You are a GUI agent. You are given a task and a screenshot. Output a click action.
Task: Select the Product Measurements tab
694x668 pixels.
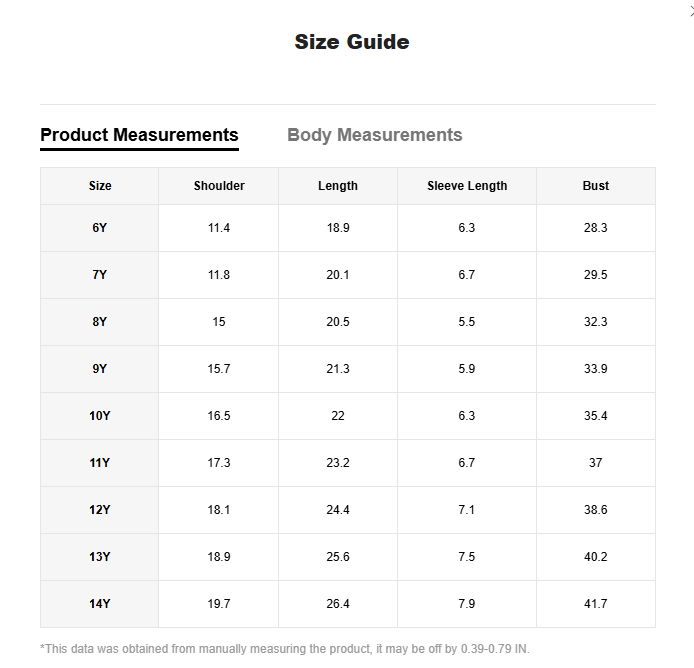[139, 135]
